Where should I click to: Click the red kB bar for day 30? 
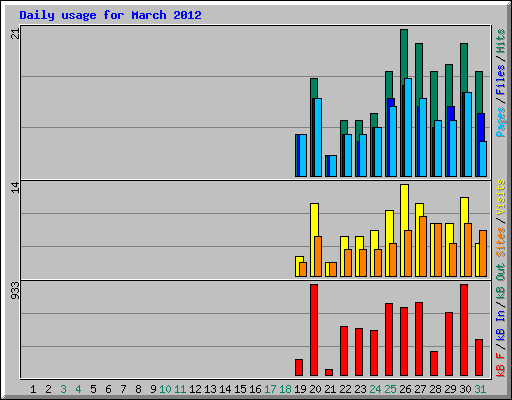pos(464,330)
